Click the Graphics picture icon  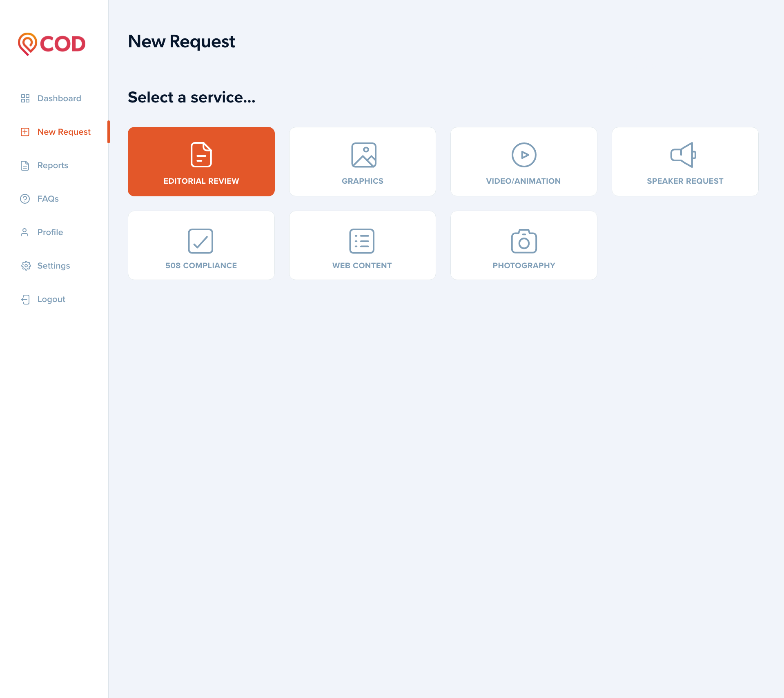click(x=363, y=155)
